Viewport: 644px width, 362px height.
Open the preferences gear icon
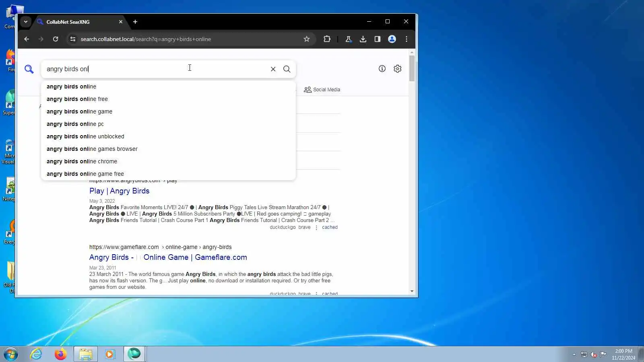point(397,69)
